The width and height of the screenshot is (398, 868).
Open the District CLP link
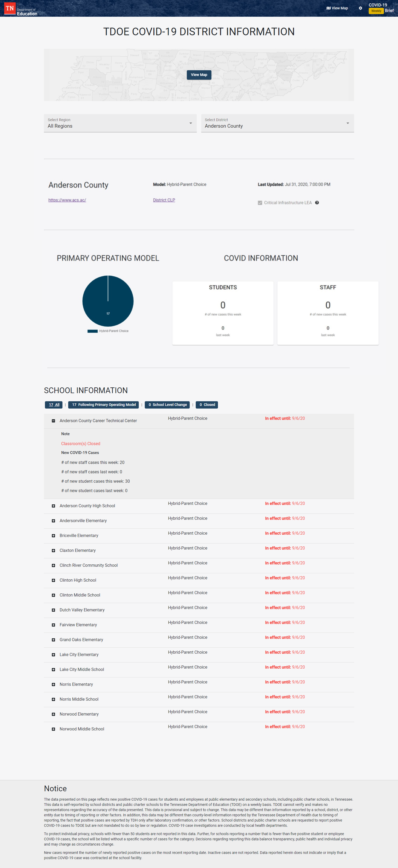pos(164,200)
